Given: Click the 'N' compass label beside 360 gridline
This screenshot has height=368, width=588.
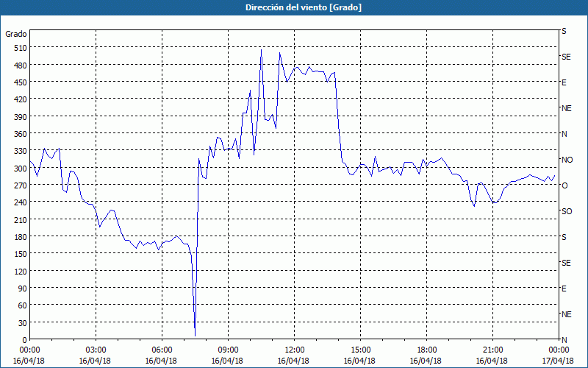Looking at the screenshot, I should [564, 134].
